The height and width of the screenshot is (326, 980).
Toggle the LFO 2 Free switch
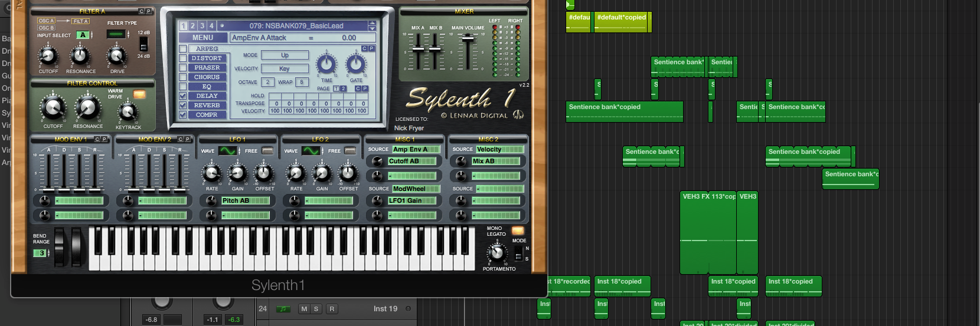pos(351,151)
